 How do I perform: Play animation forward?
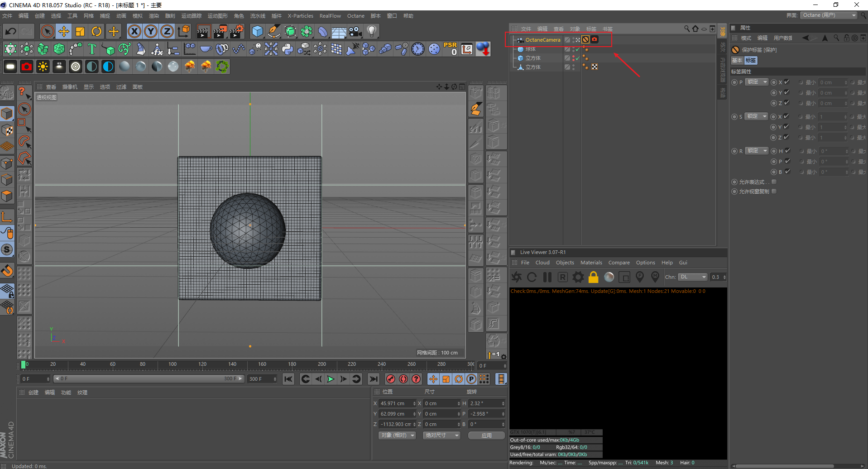tap(331, 379)
